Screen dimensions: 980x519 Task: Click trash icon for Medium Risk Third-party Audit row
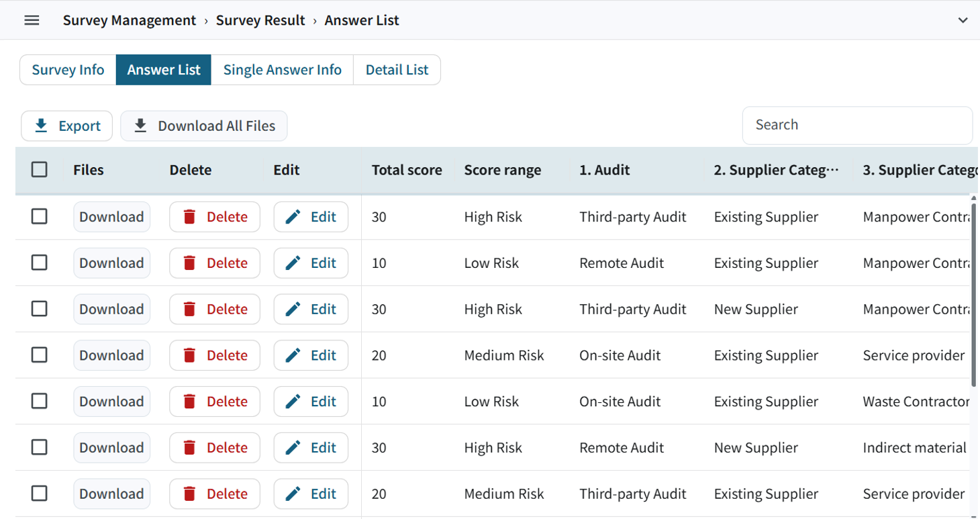pos(189,493)
